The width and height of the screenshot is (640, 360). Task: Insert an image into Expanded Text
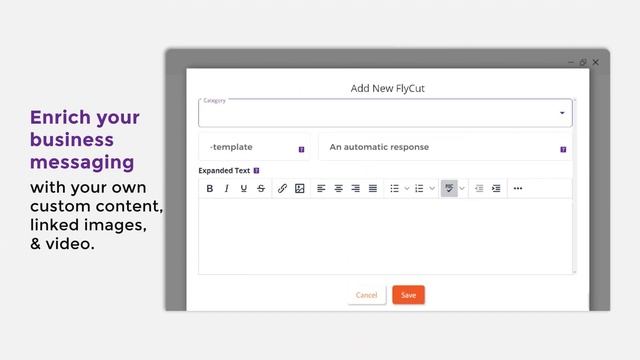(300, 188)
